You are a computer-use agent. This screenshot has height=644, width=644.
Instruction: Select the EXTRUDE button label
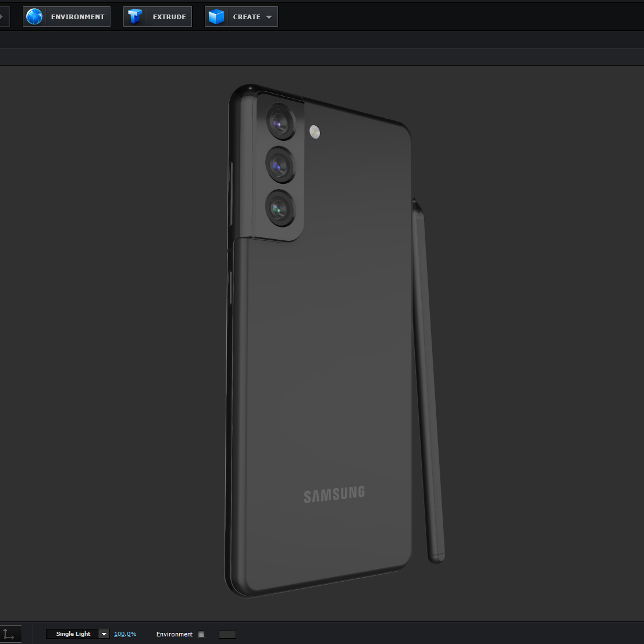coord(169,17)
